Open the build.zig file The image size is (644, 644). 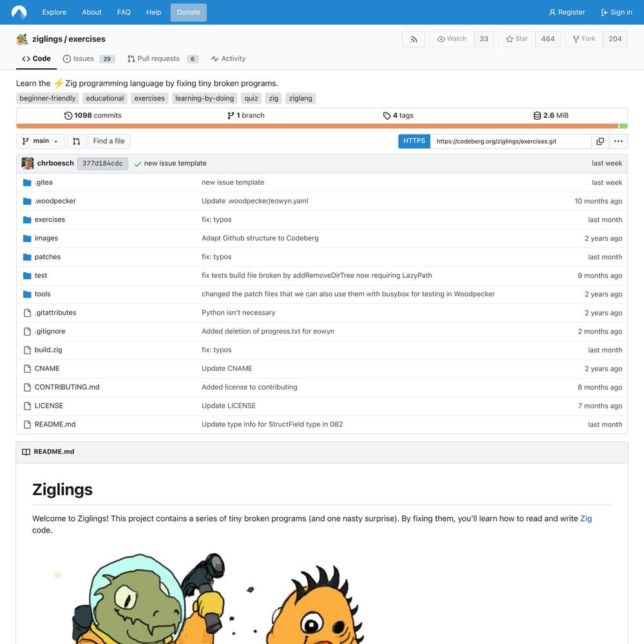click(48, 350)
